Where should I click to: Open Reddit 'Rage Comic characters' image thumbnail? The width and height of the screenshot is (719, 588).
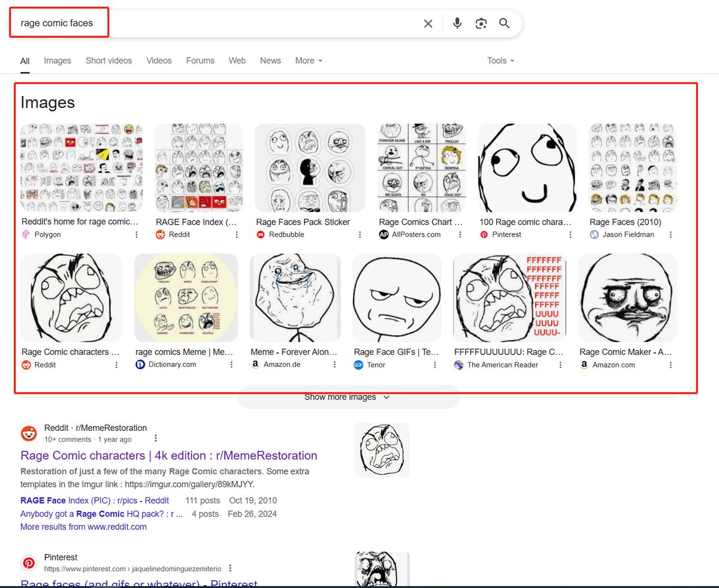coord(71,298)
